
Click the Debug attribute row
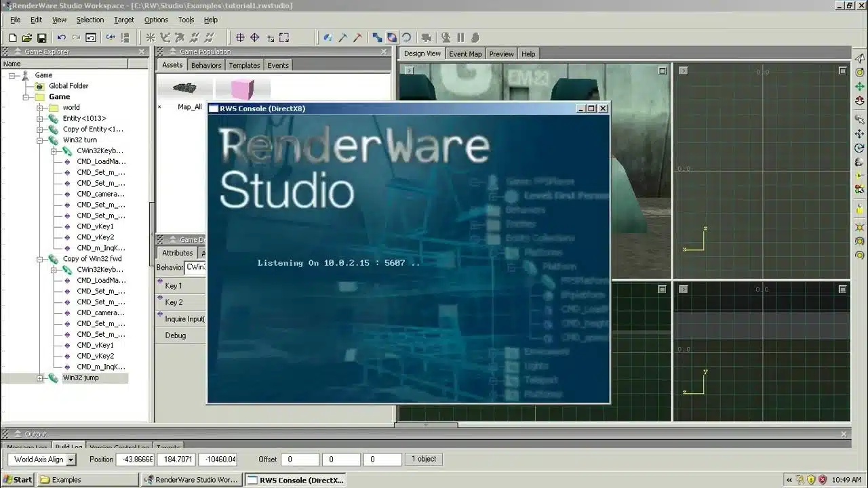pos(175,335)
